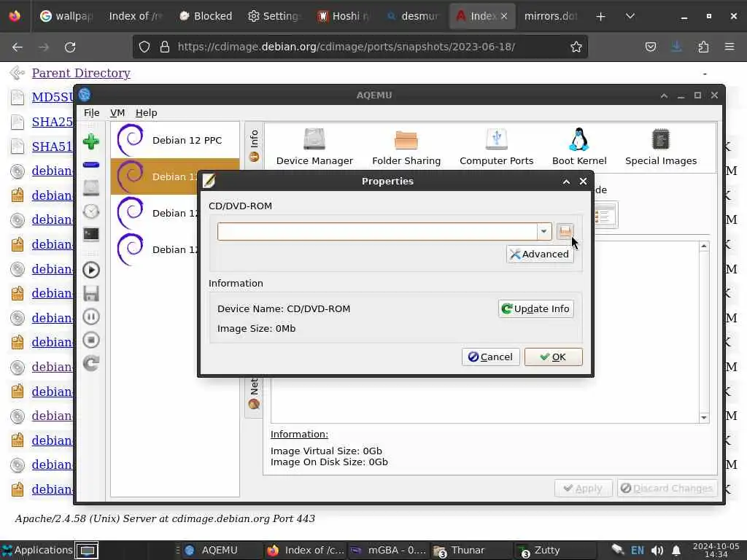The image size is (747, 560).
Task: Switch to mGBA in the taskbar
Action: click(388, 550)
